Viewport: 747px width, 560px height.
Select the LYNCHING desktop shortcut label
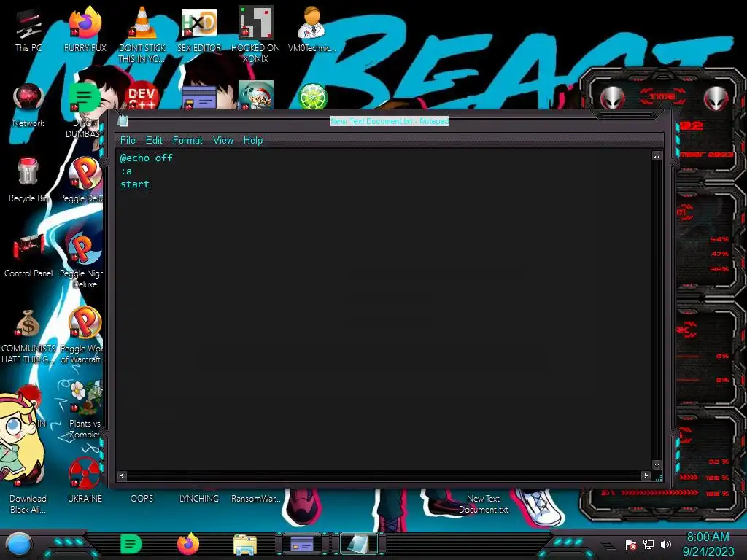[x=199, y=499]
